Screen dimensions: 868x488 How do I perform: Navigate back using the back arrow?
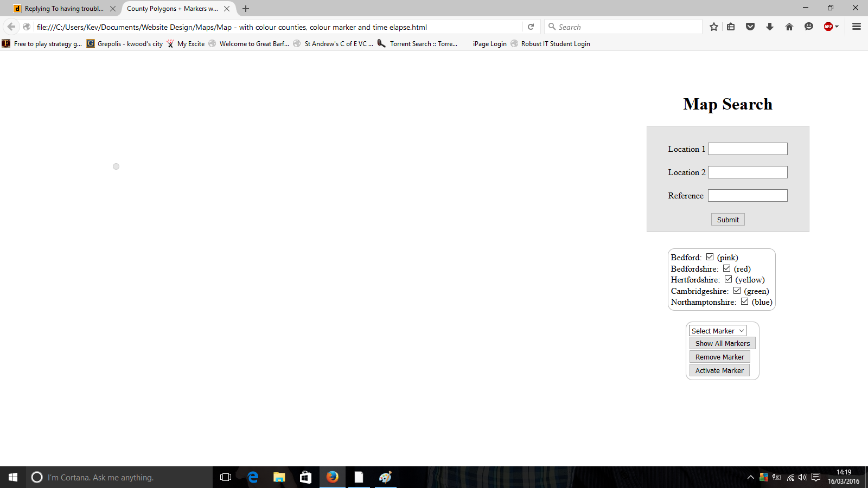pyautogui.click(x=11, y=27)
